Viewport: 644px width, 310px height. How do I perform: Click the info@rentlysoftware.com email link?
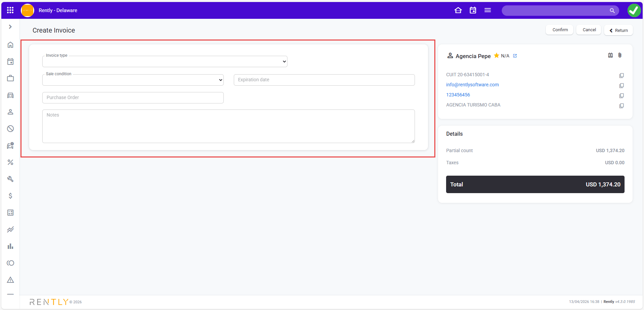tap(472, 85)
